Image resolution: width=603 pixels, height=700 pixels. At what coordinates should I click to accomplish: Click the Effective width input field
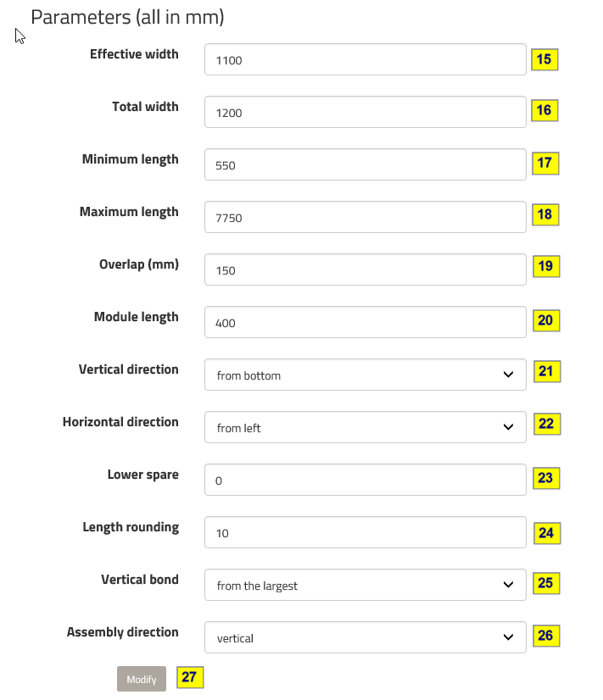[365, 60]
